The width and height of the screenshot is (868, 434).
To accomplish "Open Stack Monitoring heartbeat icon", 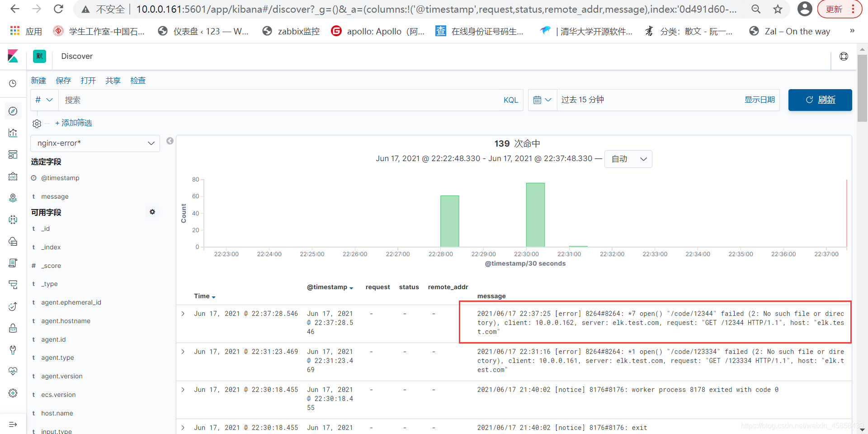I will click(13, 371).
